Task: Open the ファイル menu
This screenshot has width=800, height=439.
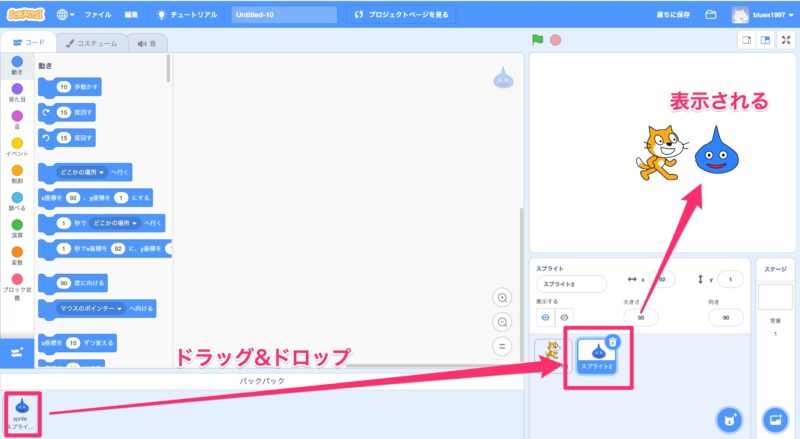Action: [x=98, y=15]
